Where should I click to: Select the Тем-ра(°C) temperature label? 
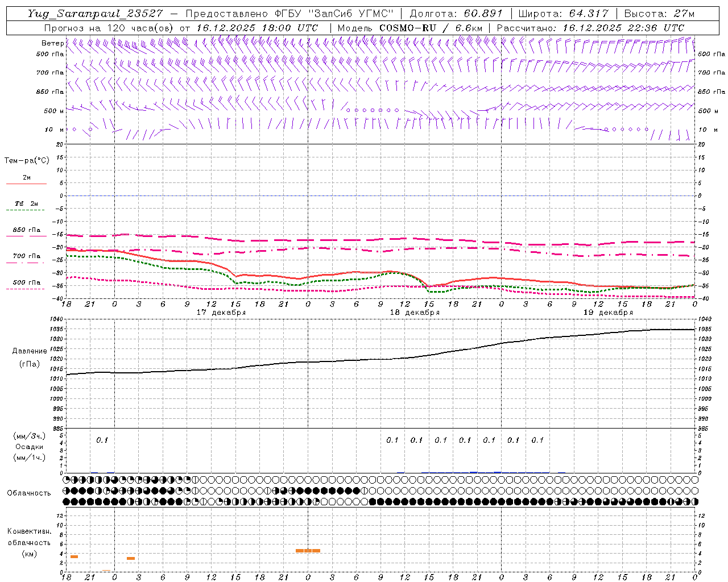[x=27, y=161]
